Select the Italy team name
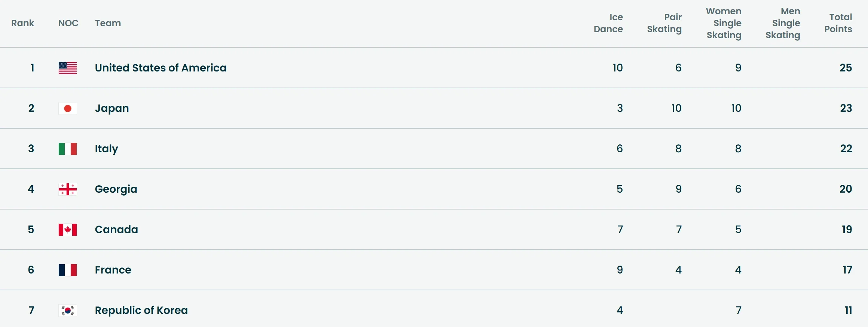The height and width of the screenshot is (327, 868). (x=106, y=149)
